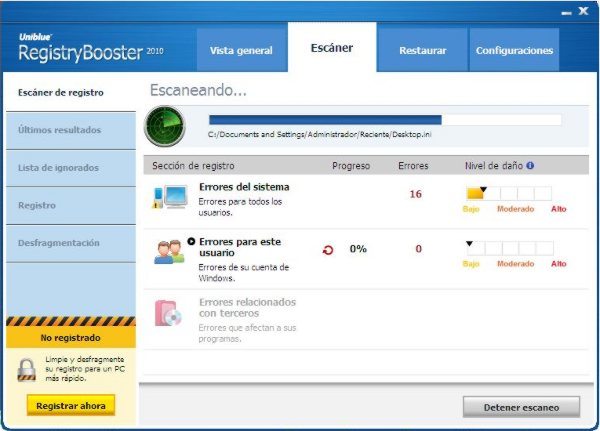Viewport: 600px width, 431px height.
Task: Click the Moderado label in the Errores para este usuario row
Action: (x=515, y=264)
